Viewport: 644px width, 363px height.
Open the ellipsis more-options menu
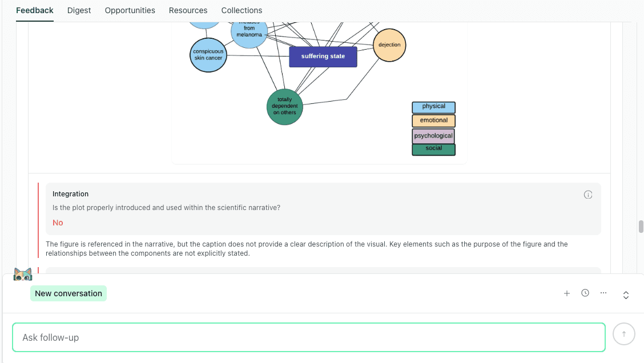[x=603, y=293]
